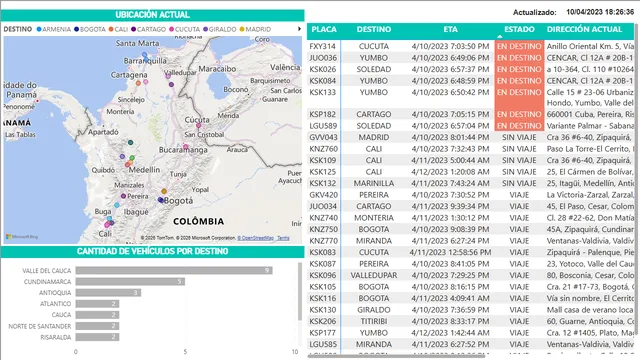The width and height of the screenshot is (640, 360).
Task: Select table row with placa KSP177
Action: pyautogui.click(x=471, y=333)
